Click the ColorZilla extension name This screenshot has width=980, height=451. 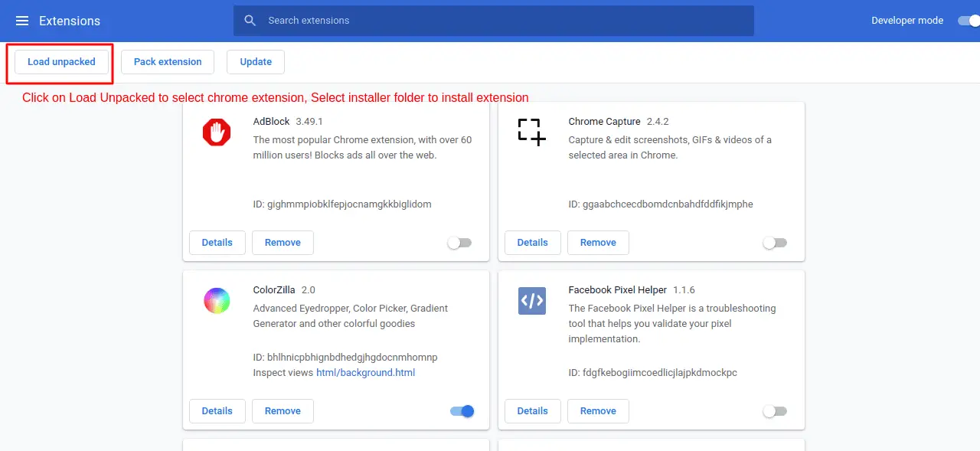(274, 290)
